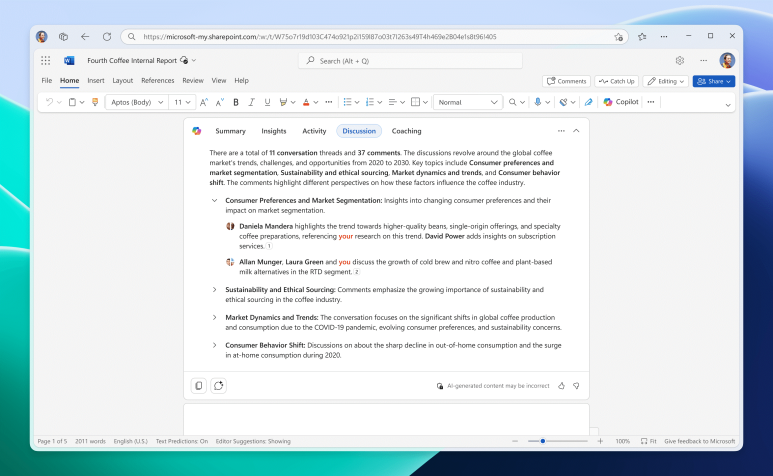Viewport: 773px width, 476px height.
Task: Click the Dictate microphone icon
Action: 537,102
